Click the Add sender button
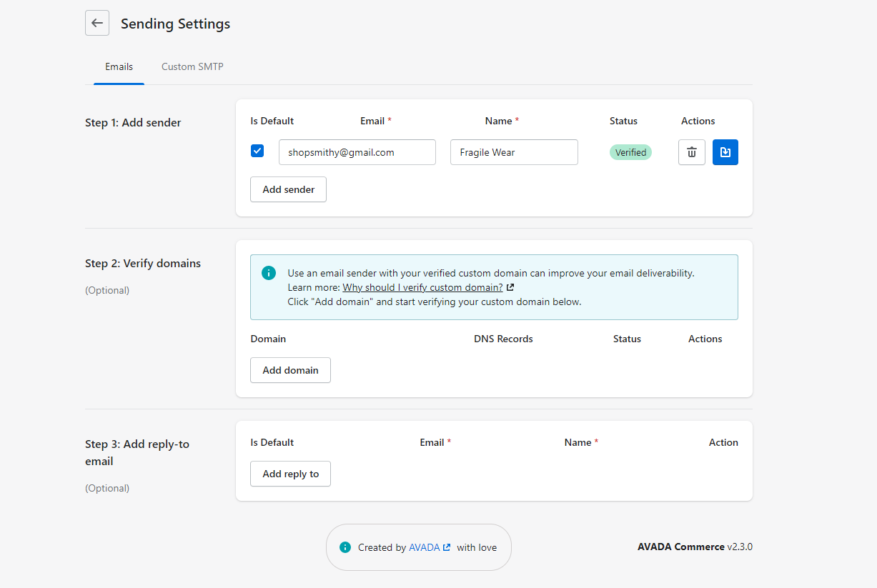The width and height of the screenshot is (877, 588). click(x=288, y=189)
